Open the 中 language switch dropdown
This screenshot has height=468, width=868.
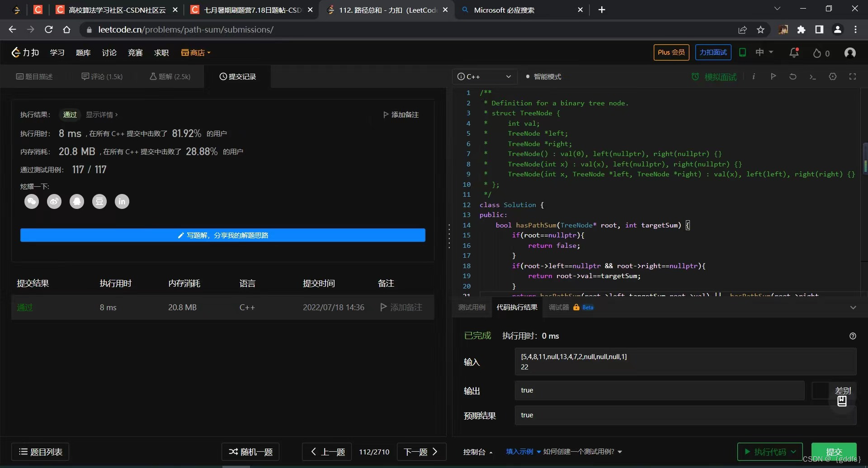pos(764,52)
